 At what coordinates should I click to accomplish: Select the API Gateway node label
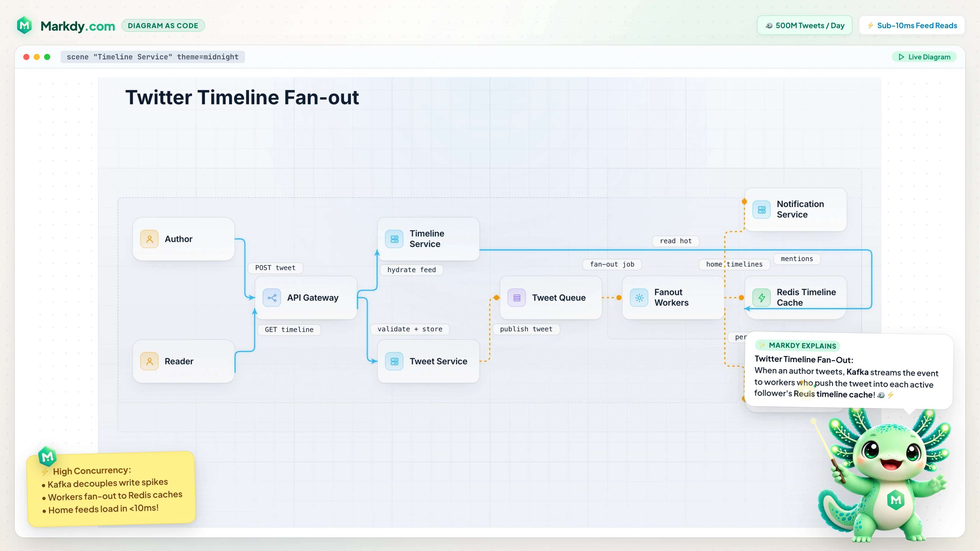pyautogui.click(x=313, y=298)
